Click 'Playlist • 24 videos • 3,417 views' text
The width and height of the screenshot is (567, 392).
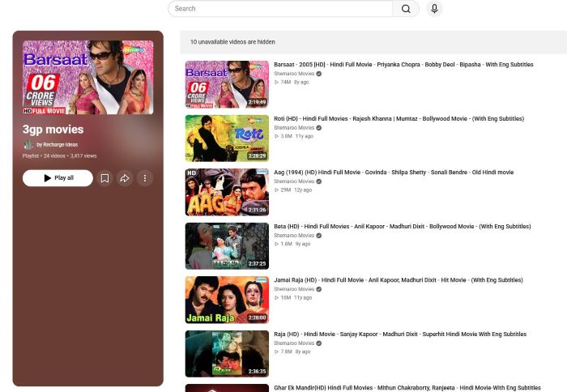pyautogui.click(x=59, y=156)
